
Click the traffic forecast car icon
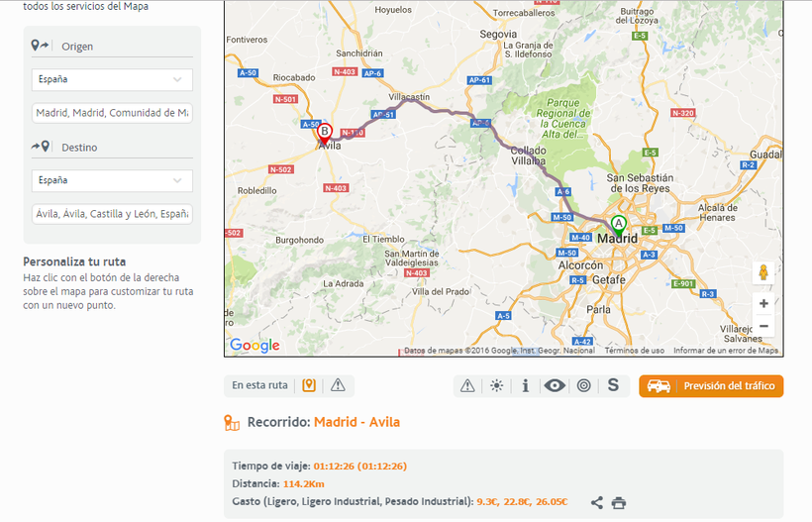(659, 386)
